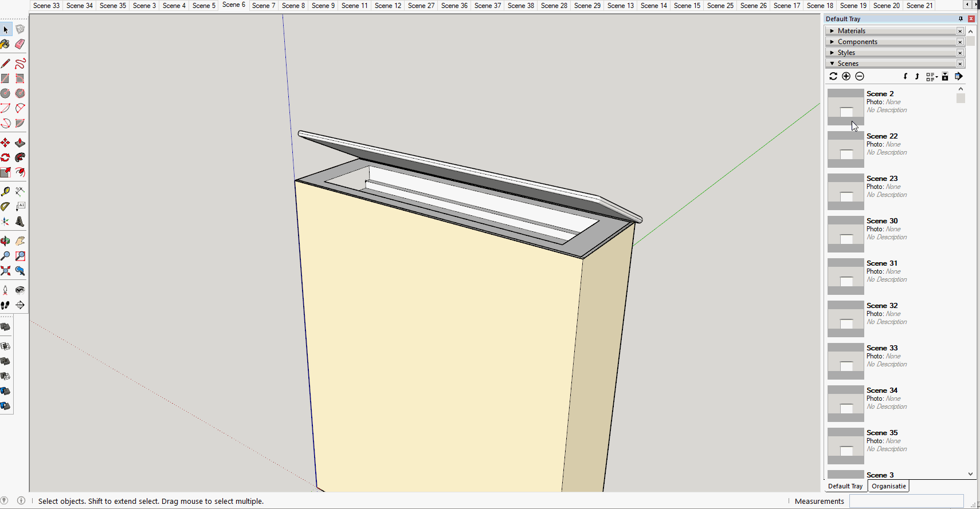
Task: Select the Arc tool
Action: [6, 108]
